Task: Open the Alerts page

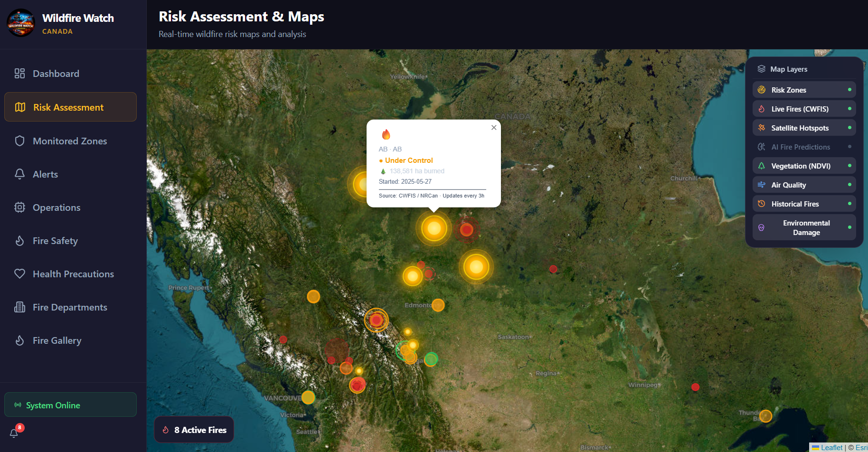Action: [70, 174]
